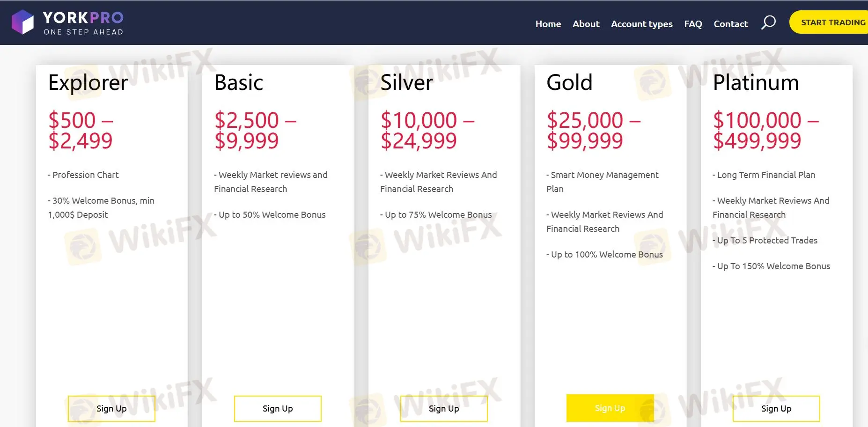Click the Silver $10,000 – $24,999 price

(x=427, y=131)
